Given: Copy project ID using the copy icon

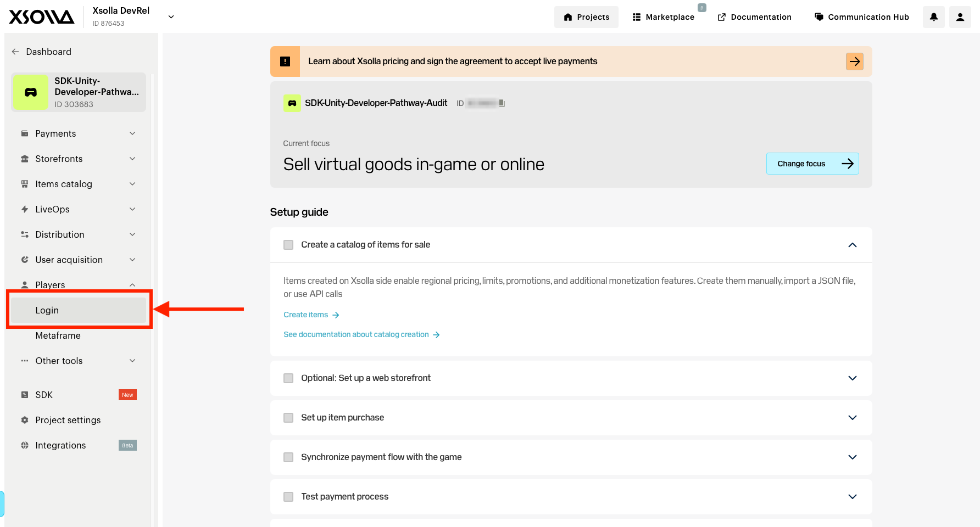Looking at the screenshot, I should point(502,103).
